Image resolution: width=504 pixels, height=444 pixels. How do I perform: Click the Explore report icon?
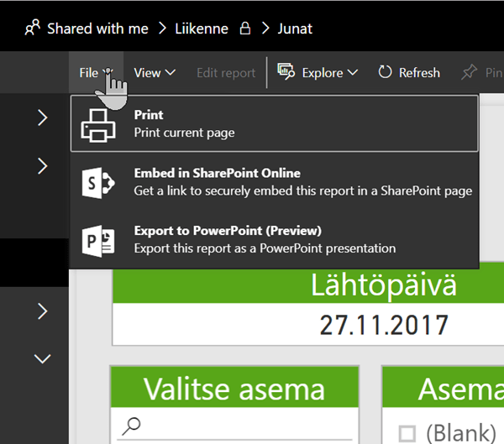click(x=286, y=71)
